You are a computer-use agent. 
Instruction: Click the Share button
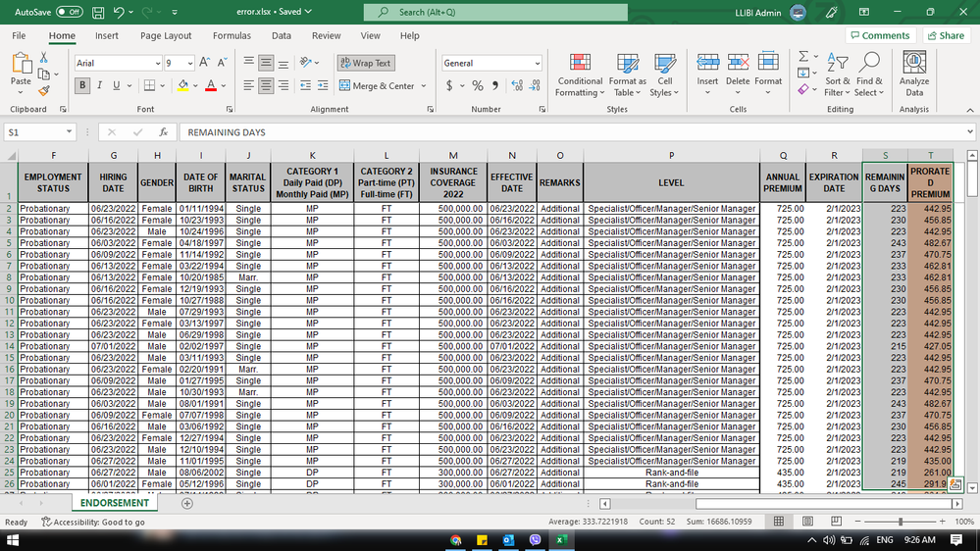(945, 35)
